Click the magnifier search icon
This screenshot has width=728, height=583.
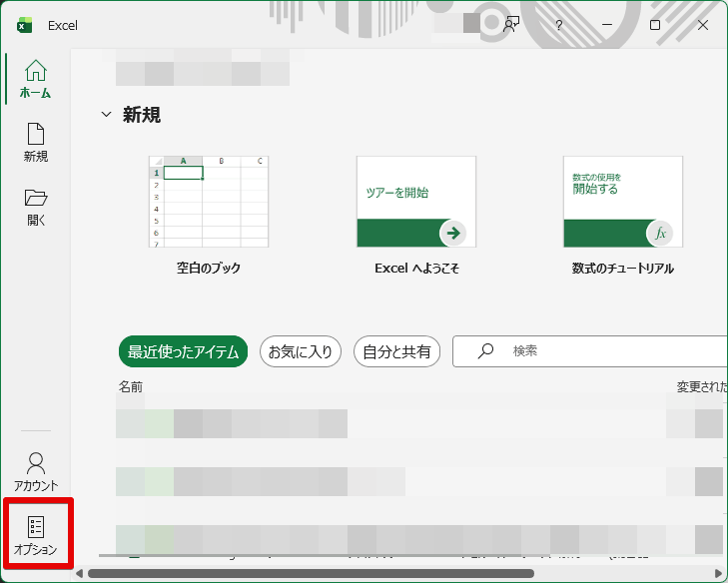pyautogui.click(x=485, y=351)
